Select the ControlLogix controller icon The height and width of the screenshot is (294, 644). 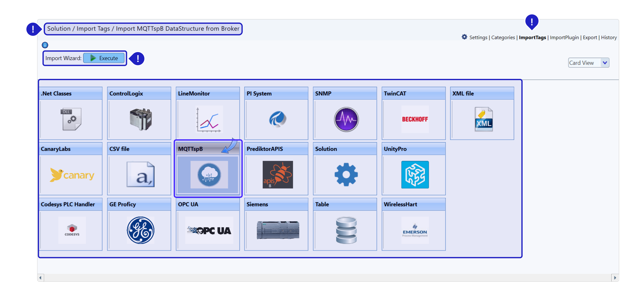pyautogui.click(x=140, y=119)
